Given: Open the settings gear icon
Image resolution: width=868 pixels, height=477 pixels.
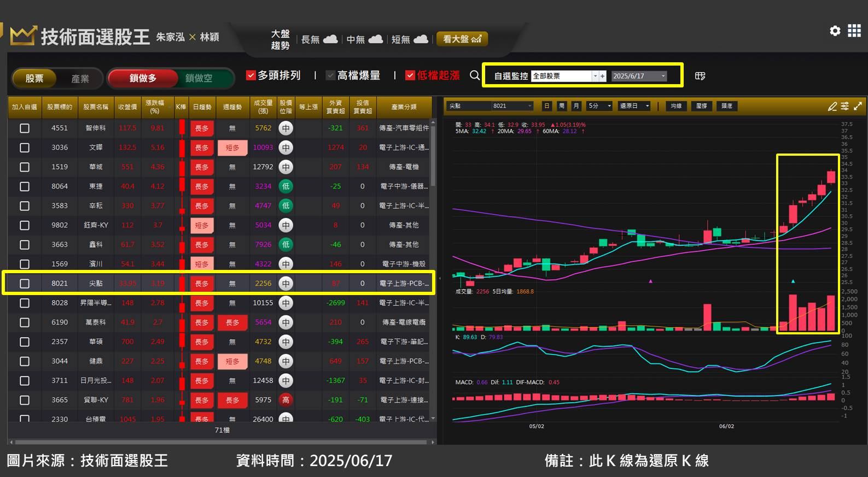Looking at the screenshot, I should (x=835, y=31).
